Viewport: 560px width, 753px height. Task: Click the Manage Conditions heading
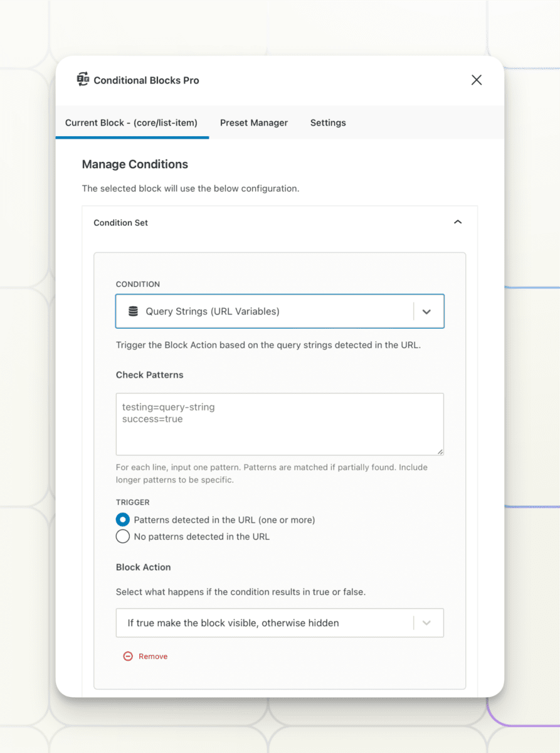(135, 164)
